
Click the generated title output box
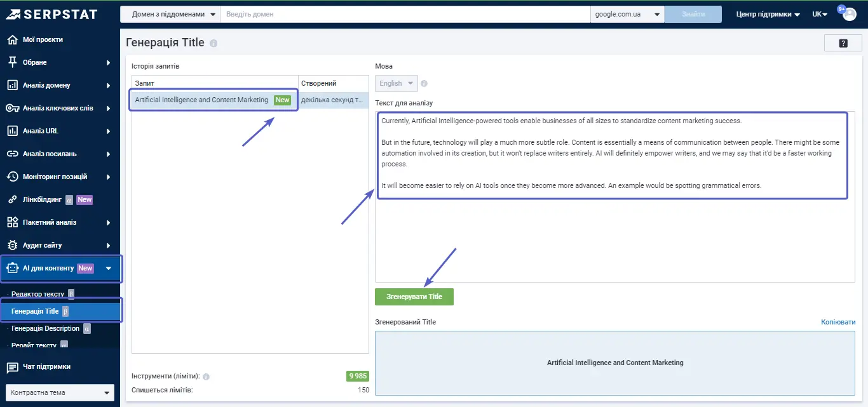pos(615,363)
